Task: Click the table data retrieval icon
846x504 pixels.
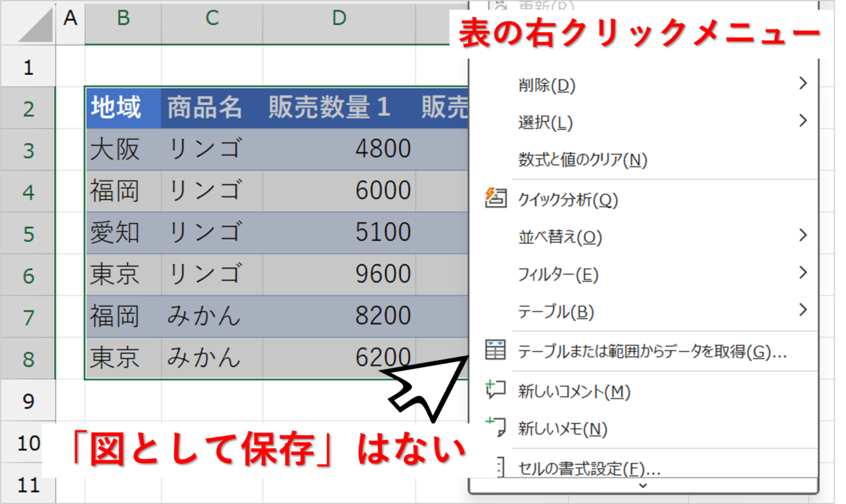Action: 495,351
